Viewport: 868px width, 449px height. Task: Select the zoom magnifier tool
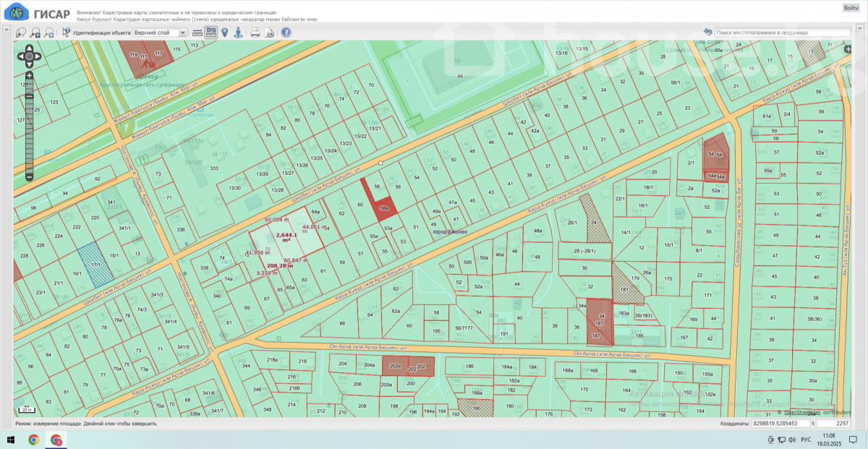21,33
